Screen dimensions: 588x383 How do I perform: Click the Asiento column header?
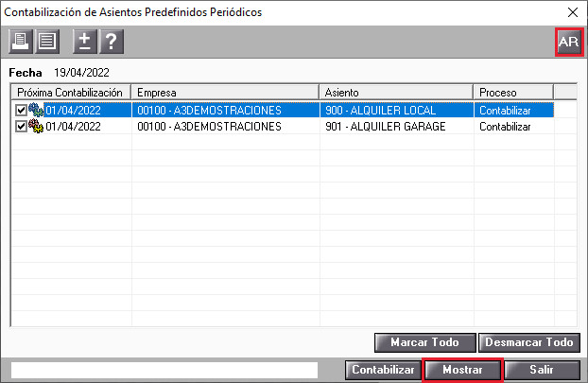pyautogui.click(x=396, y=93)
